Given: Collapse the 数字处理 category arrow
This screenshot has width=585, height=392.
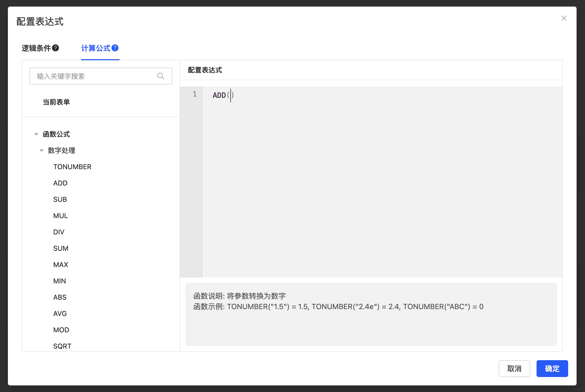Looking at the screenshot, I should [42, 151].
